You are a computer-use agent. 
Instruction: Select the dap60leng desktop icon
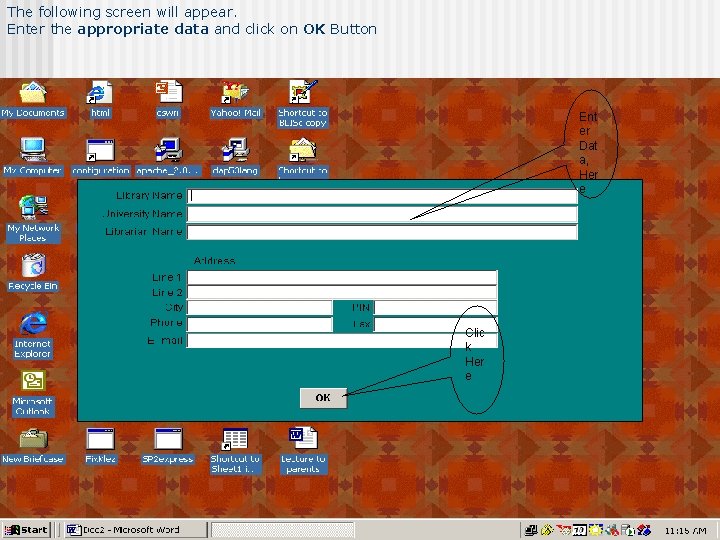point(235,157)
